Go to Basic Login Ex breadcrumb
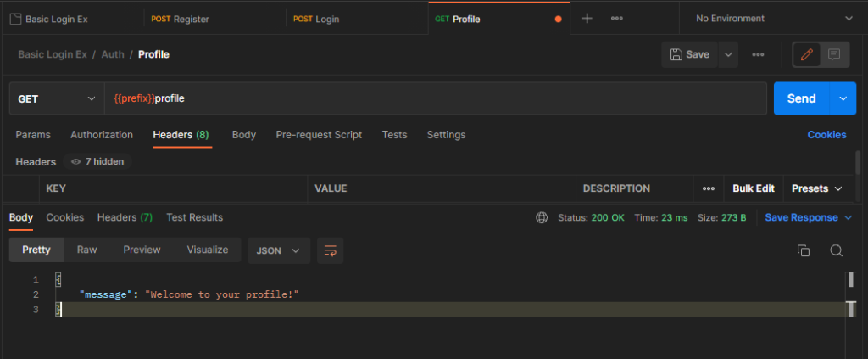This screenshot has height=359, width=868. click(x=53, y=54)
